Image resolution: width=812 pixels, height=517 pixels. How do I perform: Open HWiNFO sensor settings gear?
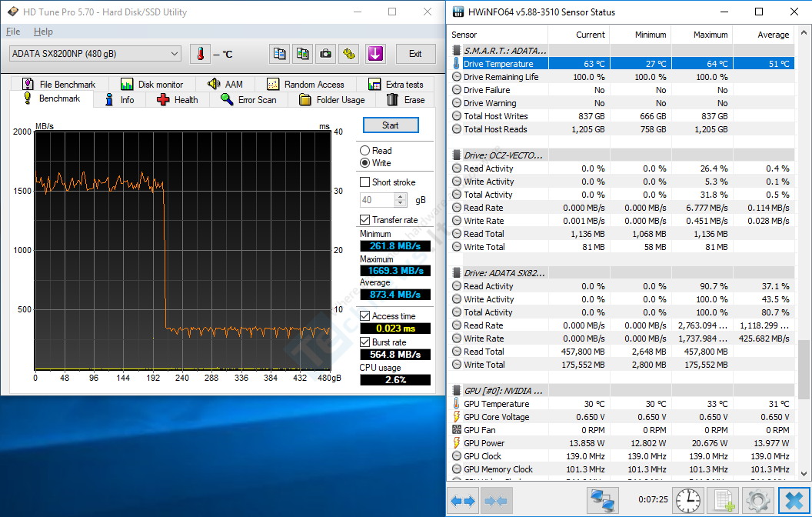pyautogui.click(x=757, y=501)
